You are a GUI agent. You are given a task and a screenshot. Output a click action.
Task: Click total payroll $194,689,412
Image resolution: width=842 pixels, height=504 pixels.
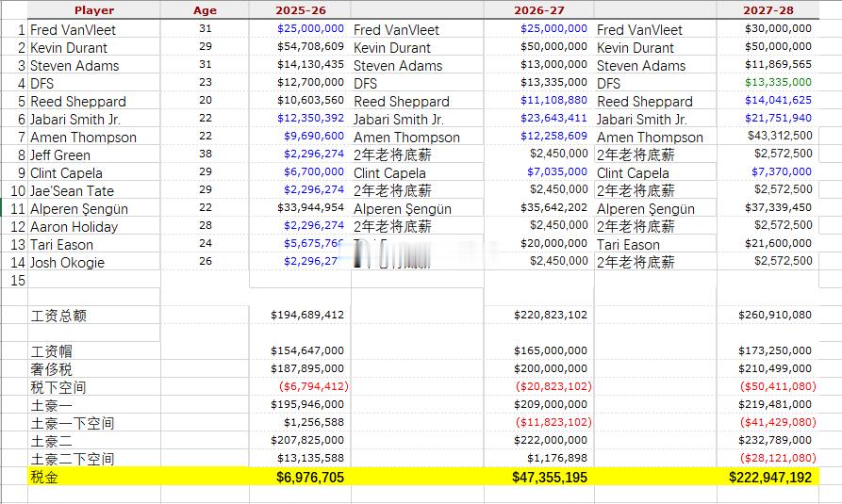pos(307,315)
